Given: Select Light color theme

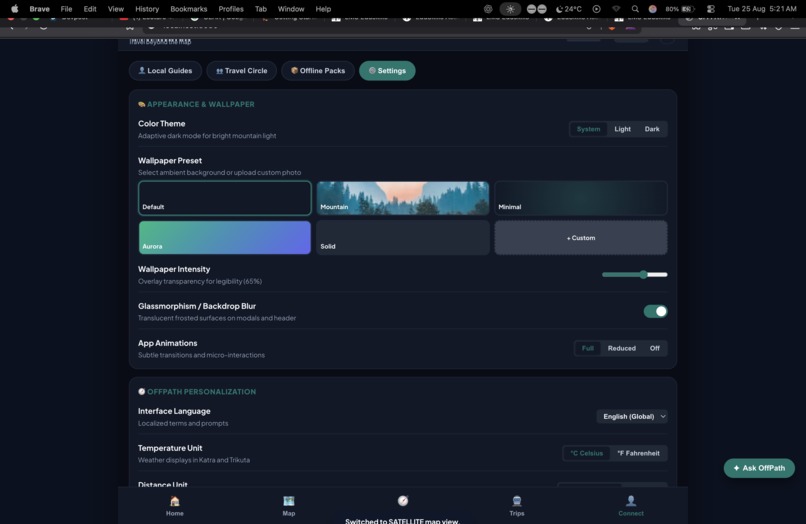Looking at the screenshot, I should click(x=622, y=129).
